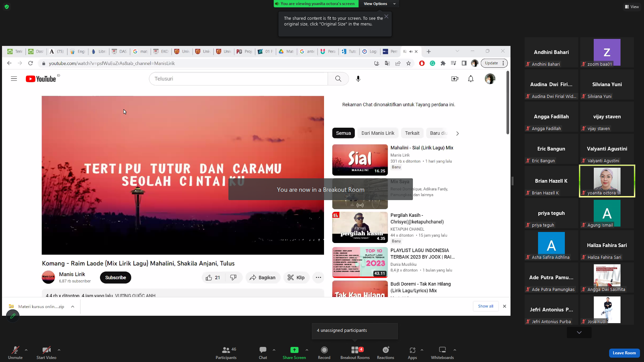Select the yoanita octora video tile
Viewport: 644px width, 362px height.
coord(607,181)
